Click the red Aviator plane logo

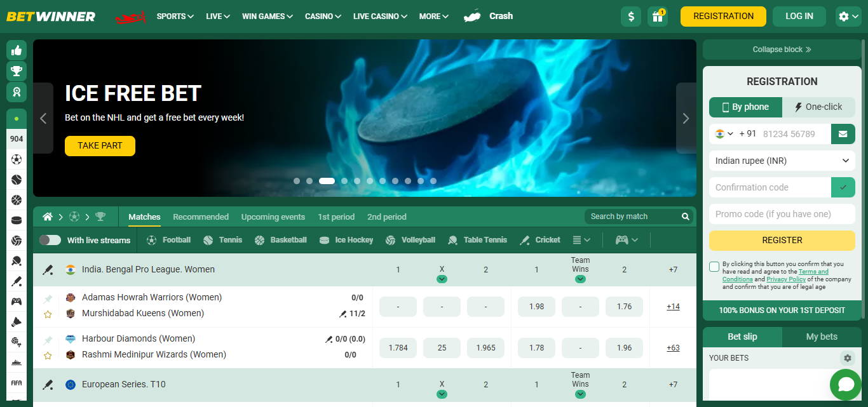[x=131, y=17]
